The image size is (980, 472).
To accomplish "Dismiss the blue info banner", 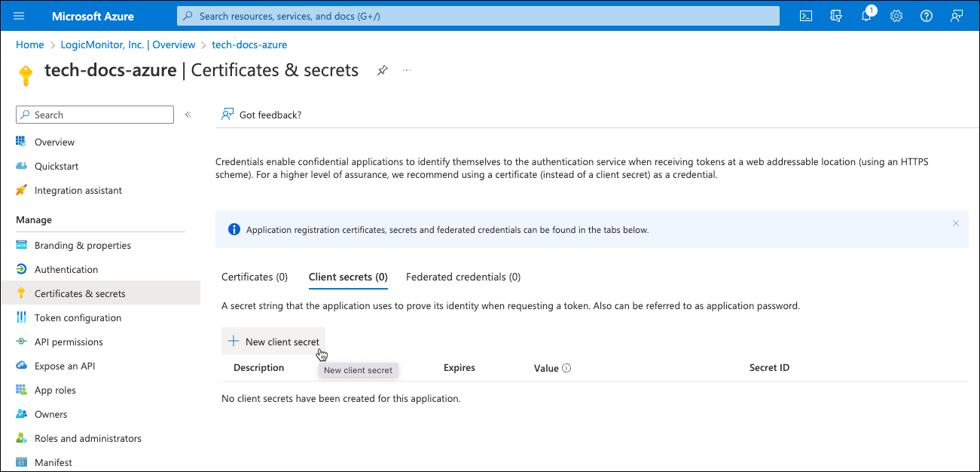I will point(956,223).
